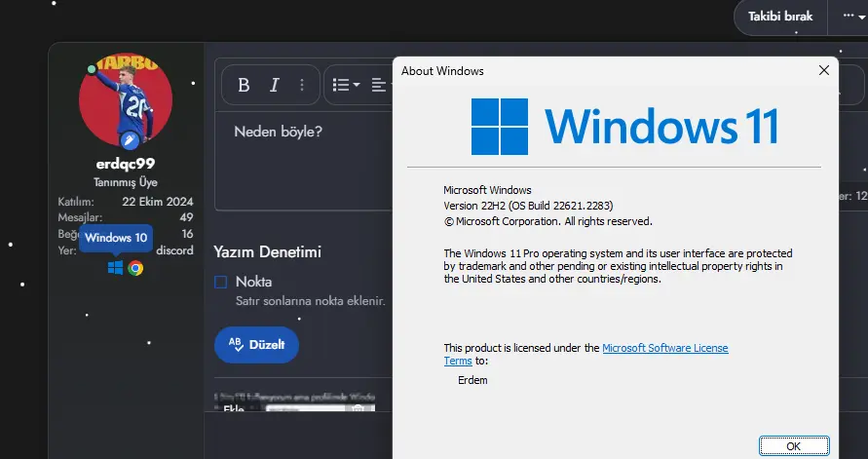Click the Windows logo icon under profile
This screenshot has width=868, height=459.
115,268
